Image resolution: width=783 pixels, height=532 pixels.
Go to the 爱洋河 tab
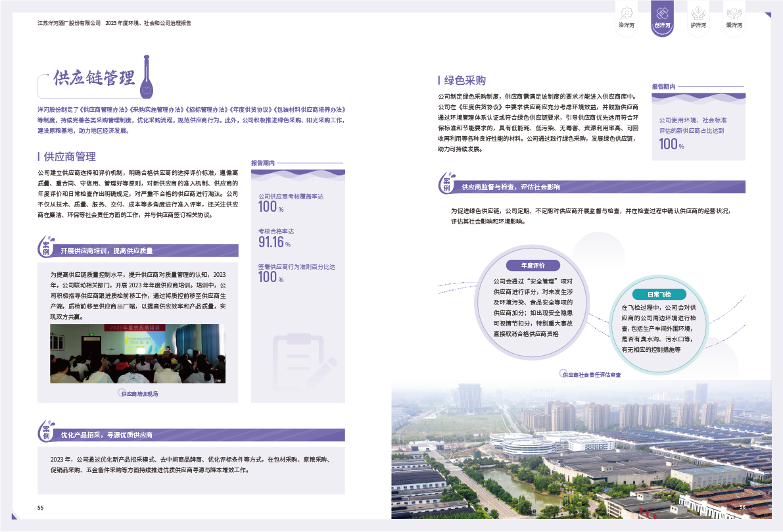coord(734,18)
